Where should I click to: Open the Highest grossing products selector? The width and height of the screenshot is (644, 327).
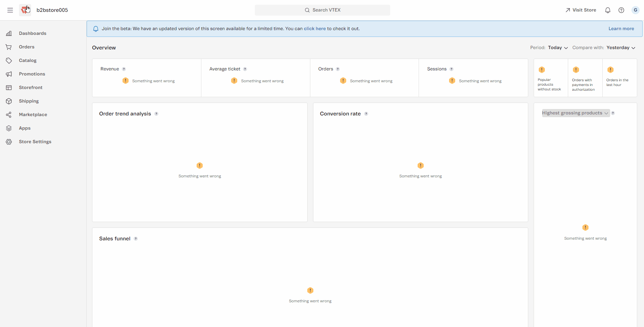point(575,113)
